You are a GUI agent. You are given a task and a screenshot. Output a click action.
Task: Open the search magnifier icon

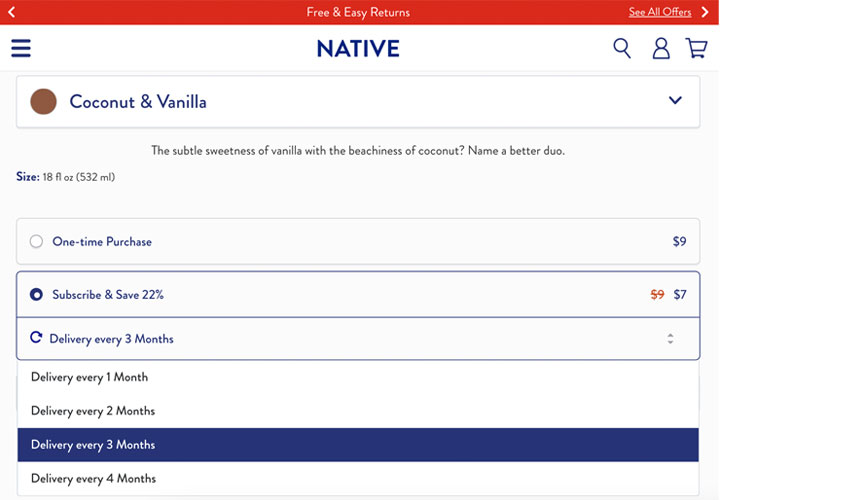pos(622,48)
